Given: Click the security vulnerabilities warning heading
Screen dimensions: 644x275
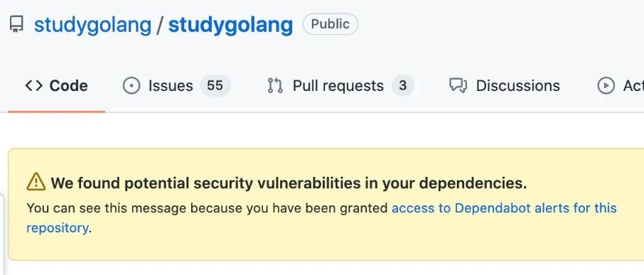Looking at the screenshot, I should tap(289, 183).
